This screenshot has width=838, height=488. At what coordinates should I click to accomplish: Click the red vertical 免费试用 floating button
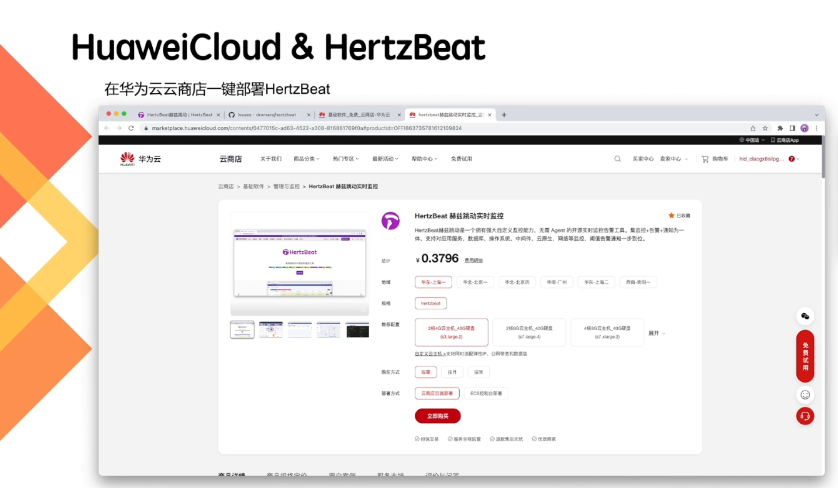805,356
